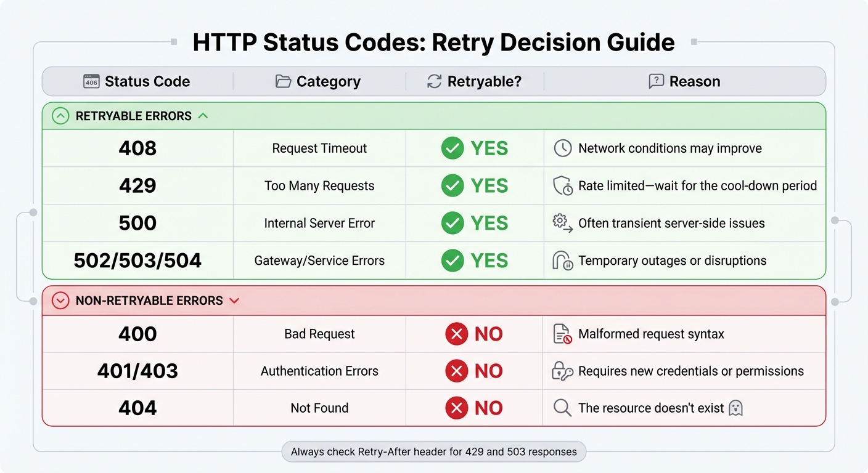
Task: Select the 502/503/504 status code cell
Action: tap(137, 261)
